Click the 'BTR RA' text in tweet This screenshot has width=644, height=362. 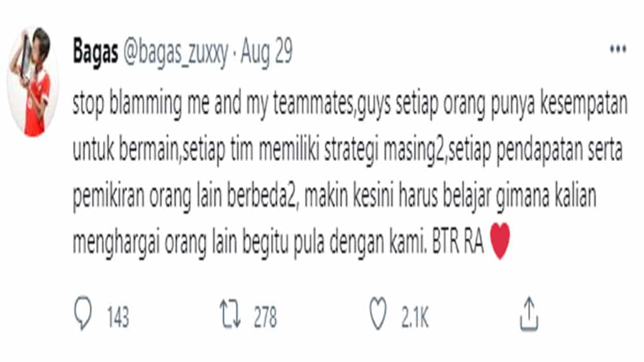tap(458, 243)
